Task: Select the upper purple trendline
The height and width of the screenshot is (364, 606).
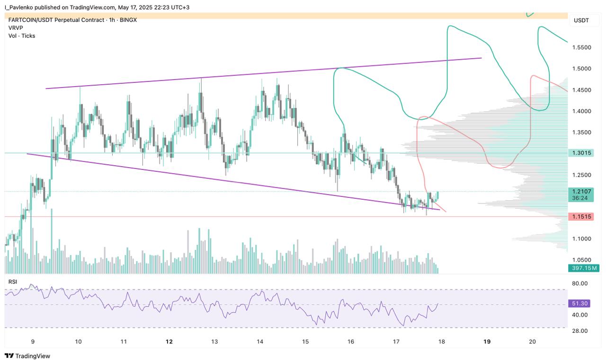Action: coord(264,73)
